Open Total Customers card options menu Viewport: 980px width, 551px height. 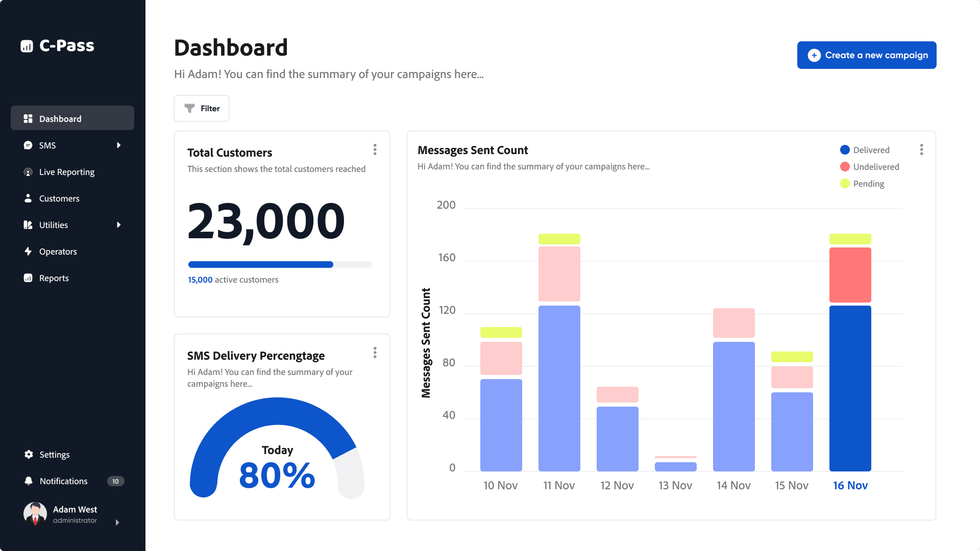coord(375,149)
